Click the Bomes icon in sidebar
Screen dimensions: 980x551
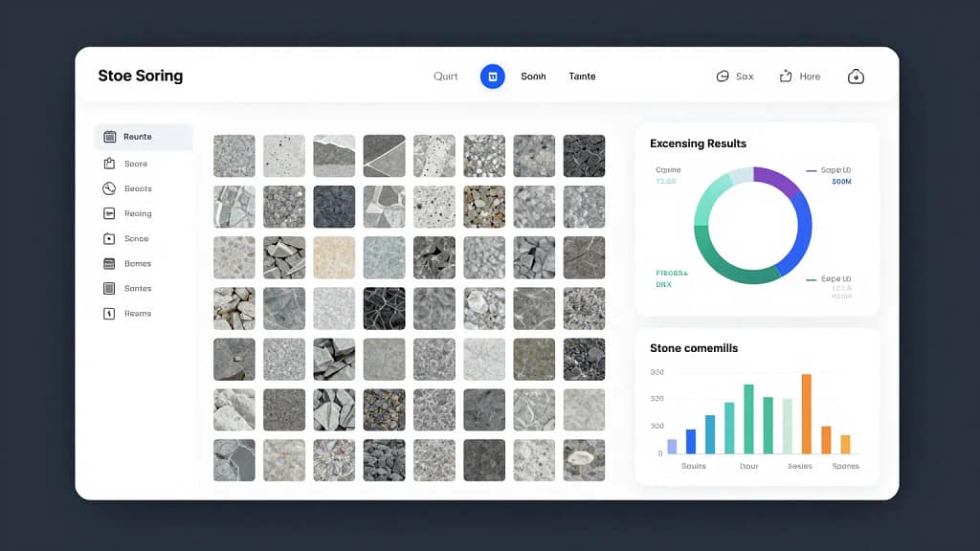109,263
